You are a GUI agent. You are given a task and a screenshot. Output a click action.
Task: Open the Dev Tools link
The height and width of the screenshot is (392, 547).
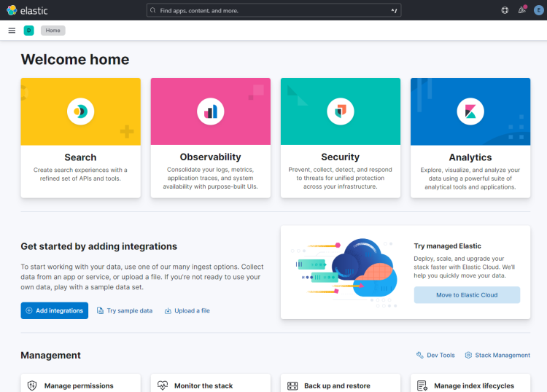[435, 355]
